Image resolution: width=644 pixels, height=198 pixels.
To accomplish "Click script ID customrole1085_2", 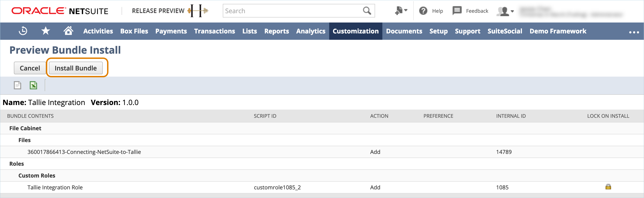I will click(x=277, y=188).
